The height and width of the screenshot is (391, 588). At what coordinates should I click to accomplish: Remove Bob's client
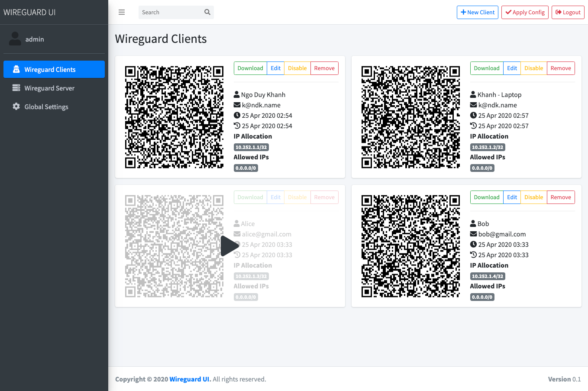(561, 197)
